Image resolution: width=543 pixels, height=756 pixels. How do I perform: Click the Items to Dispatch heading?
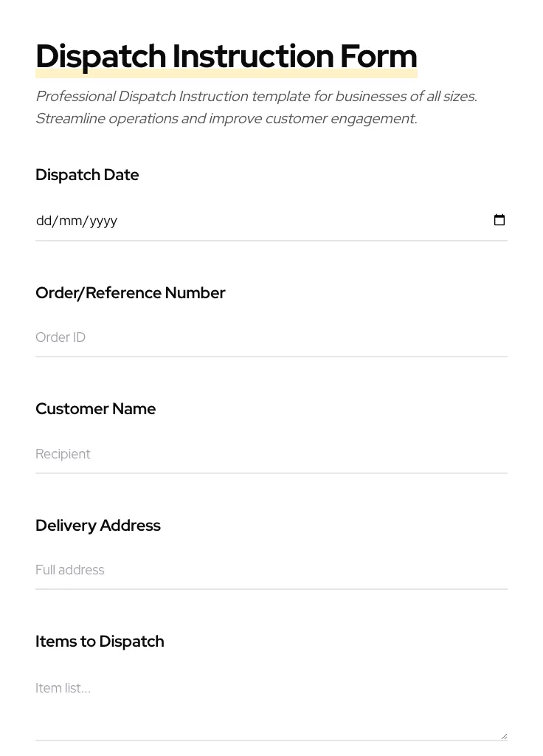pyautogui.click(x=100, y=641)
